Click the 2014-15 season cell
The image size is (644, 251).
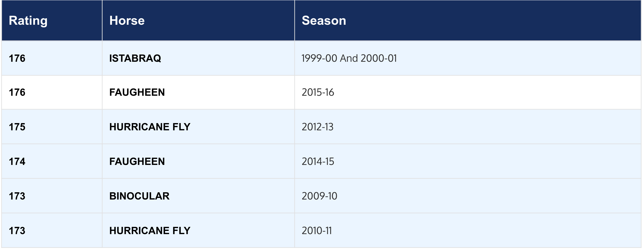tap(468, 161)
